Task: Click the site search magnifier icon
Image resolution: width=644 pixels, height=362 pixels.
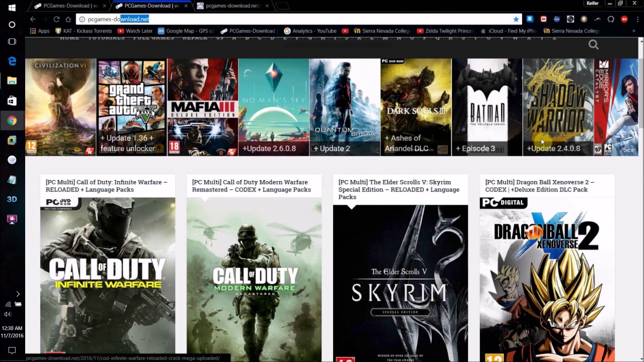Action: pos(593,45)
